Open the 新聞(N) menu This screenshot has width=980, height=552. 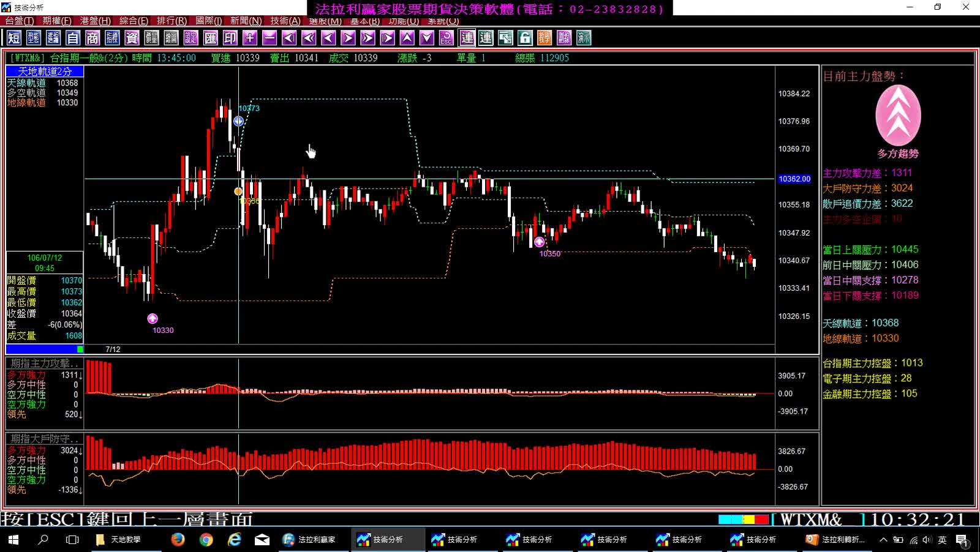click(x=246, y=21)
